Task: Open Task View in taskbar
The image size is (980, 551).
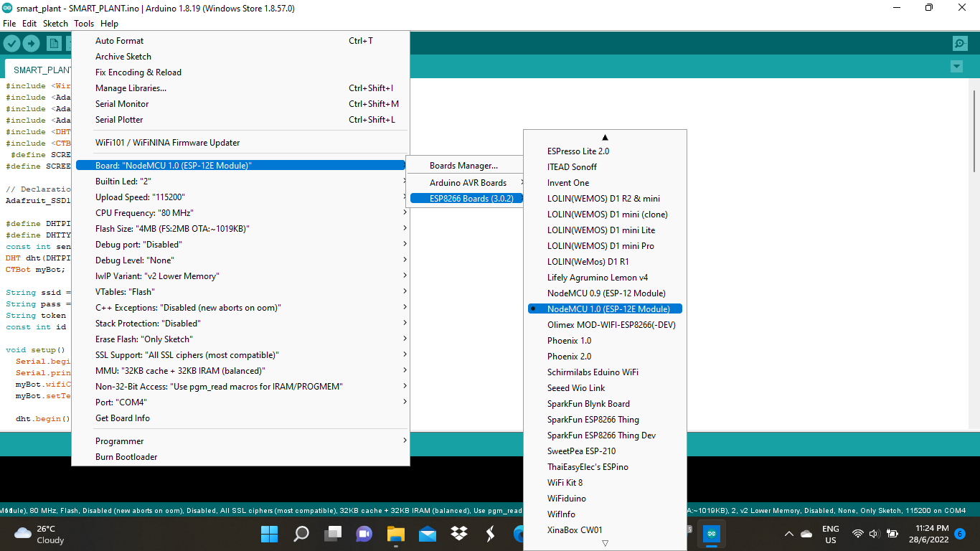Action: pos(333,534)
